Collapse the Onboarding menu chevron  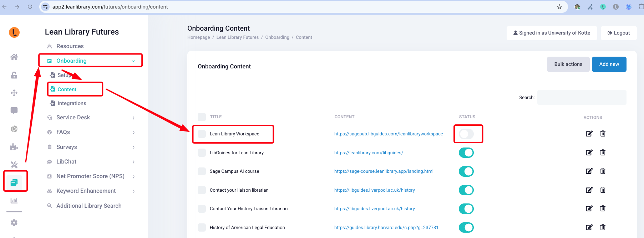[x=133, y=61]
